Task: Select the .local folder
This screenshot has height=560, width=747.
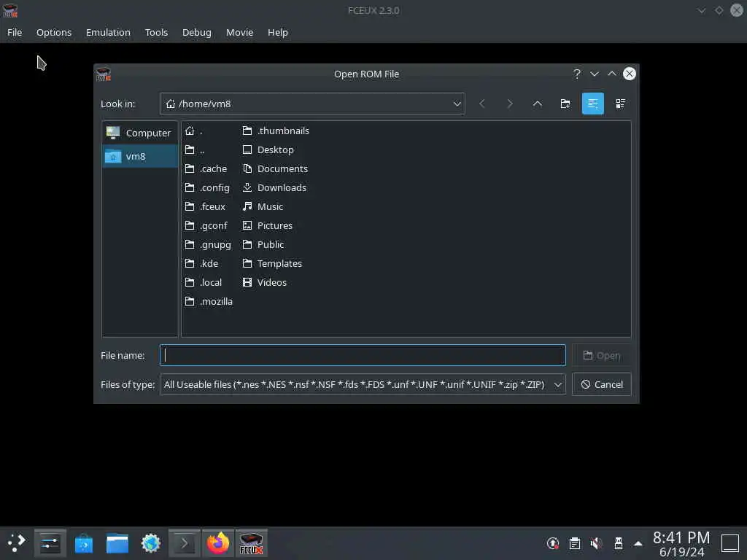Action: point(204,282)
